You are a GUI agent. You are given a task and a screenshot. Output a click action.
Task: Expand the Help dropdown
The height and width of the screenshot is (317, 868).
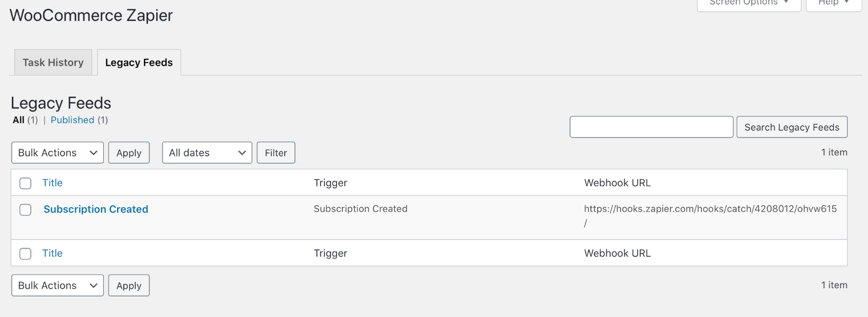pyautogui.click(x=833, y=3)
